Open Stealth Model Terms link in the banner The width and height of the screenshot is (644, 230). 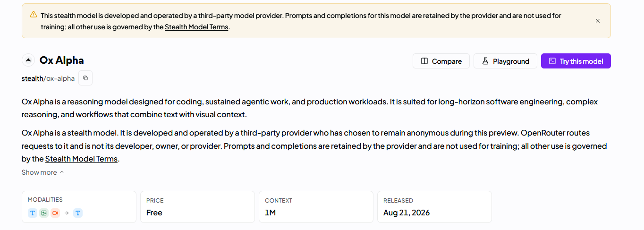pyautogui.click(x=196, y=27)
